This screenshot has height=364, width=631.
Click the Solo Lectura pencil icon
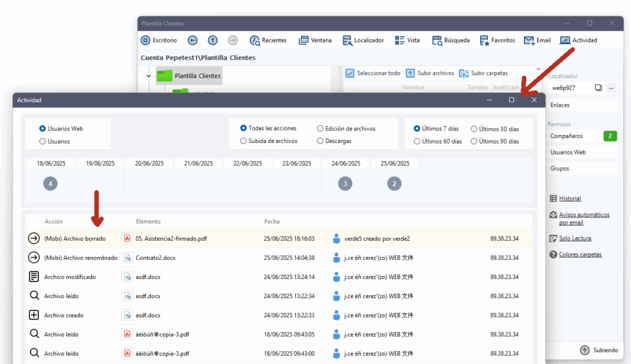553,238
